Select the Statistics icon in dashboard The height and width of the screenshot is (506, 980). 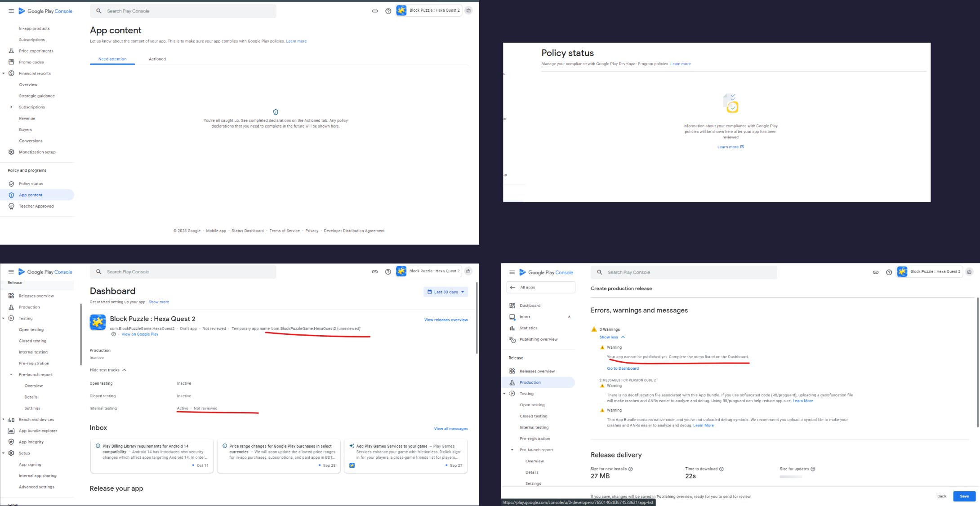tap(512, 327)
